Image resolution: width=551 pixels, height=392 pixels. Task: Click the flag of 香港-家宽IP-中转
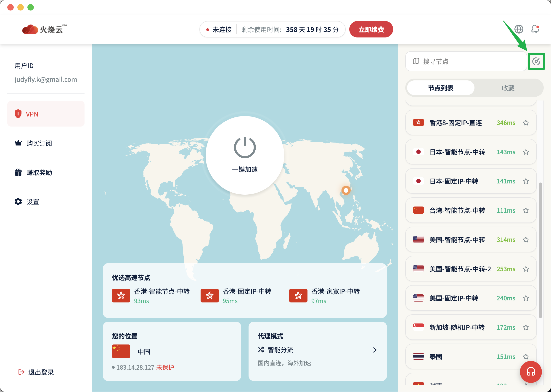click(298, 295)
